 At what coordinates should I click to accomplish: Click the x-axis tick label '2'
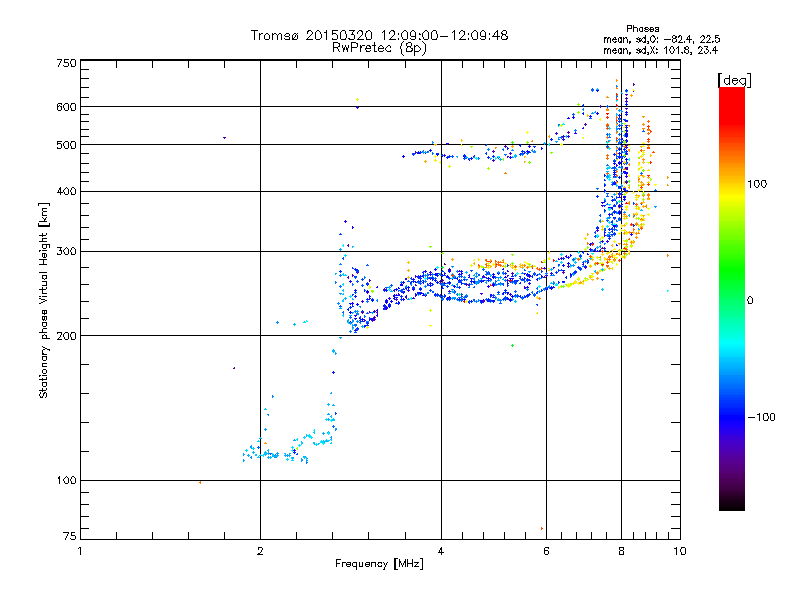coord(260,551)
